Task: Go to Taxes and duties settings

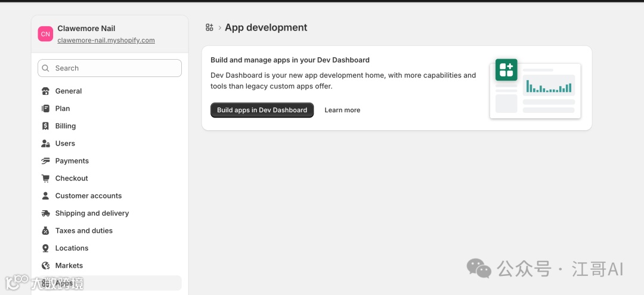Action: click(x=110, y=231)
